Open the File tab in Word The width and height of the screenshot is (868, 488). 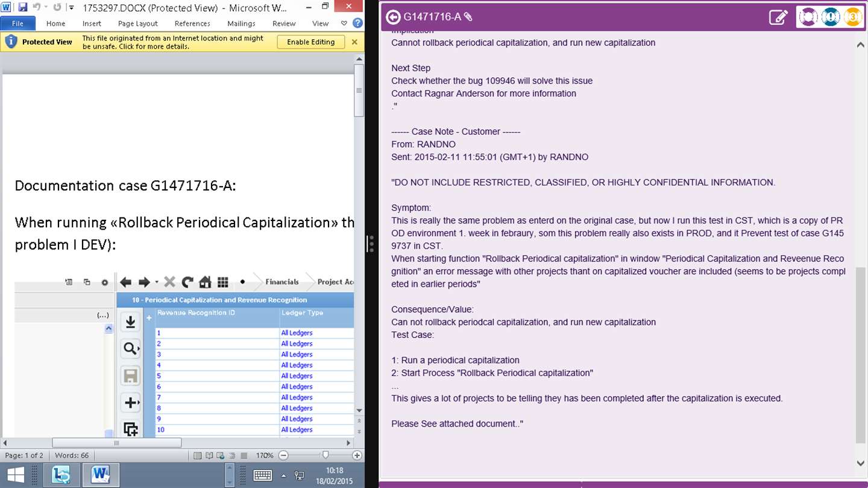(17, 23)
